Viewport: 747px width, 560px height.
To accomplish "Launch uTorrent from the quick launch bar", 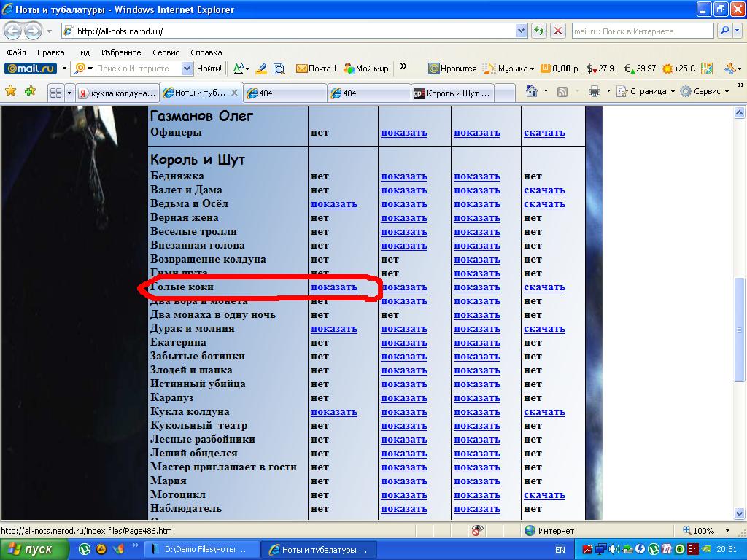I will [85, 550].
